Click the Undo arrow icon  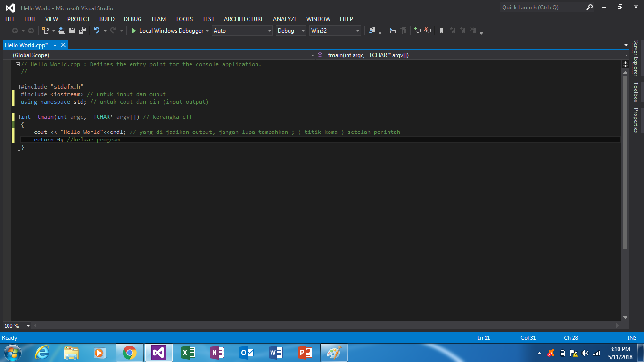[x=97, y=31]
